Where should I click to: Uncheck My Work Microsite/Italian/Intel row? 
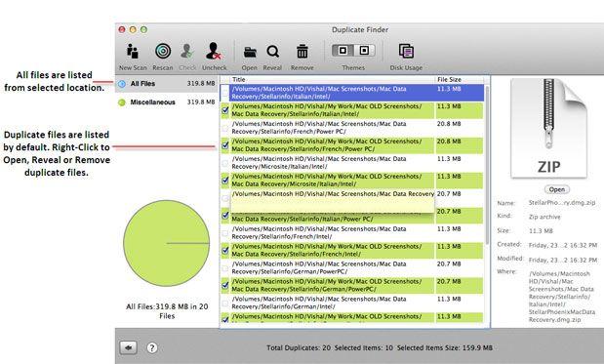(x=225, y=181)
